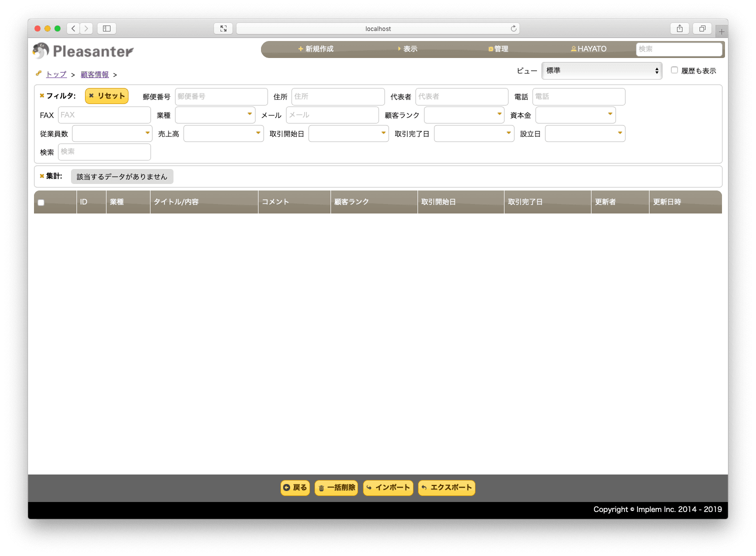
Task: Click the リセット filter button
Action: [106, 96]
